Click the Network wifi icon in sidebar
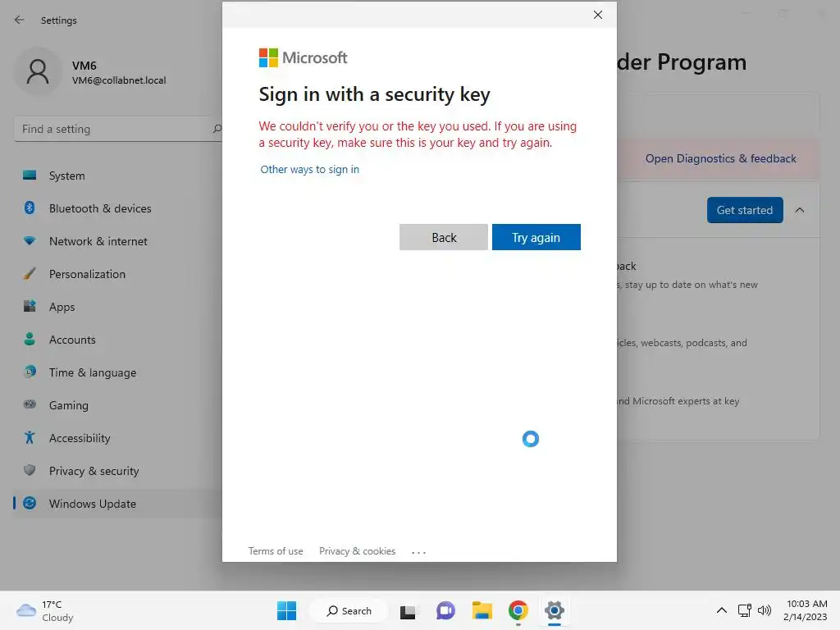The width and height of the screenshot is (840, 630). pyautogui.click(x=30, y=241)
